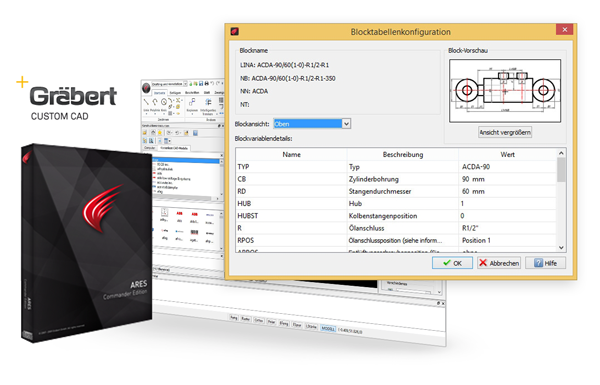Screen dimensions: 600x385
Task: Click the Position 1 value cell
Action: [507, 240]
